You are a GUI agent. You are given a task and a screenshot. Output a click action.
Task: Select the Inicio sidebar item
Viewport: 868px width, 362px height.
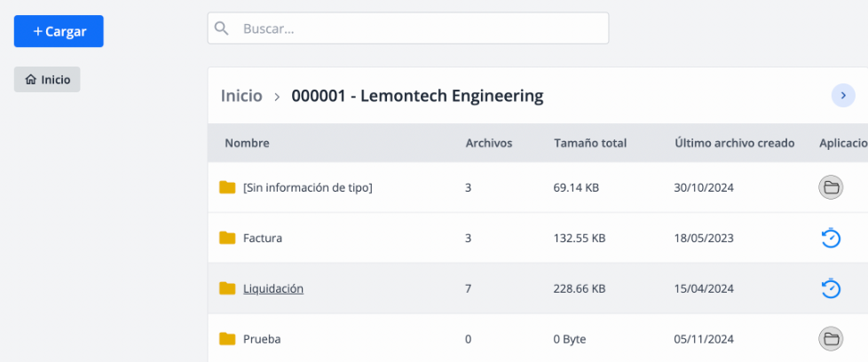tap(47, 79)
